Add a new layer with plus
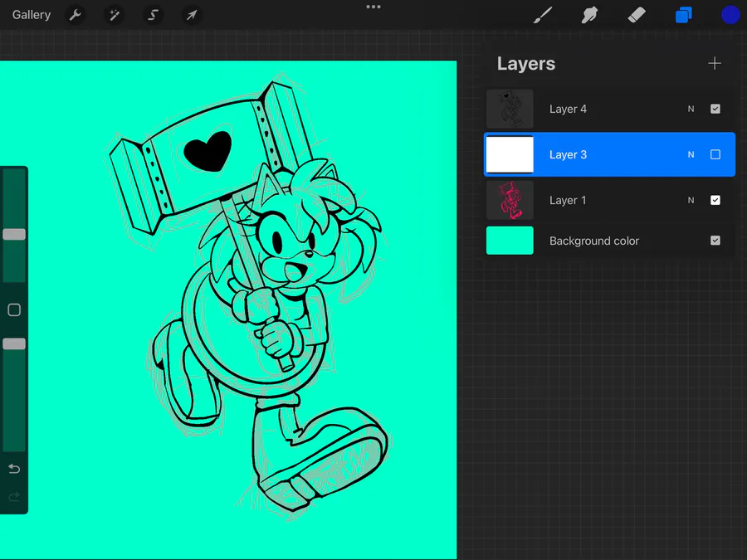Viewport: 747px width, 560px height. coord(715,63)
